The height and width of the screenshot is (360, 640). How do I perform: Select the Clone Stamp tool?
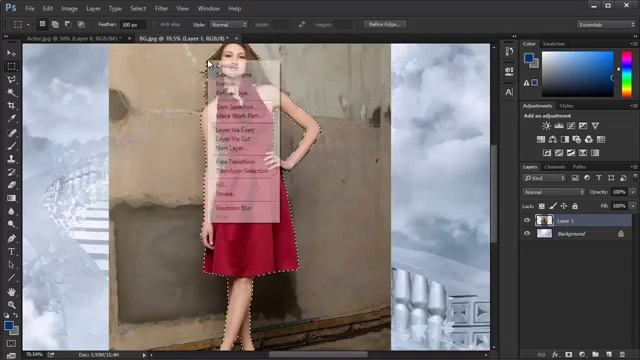tap(11, 159)
